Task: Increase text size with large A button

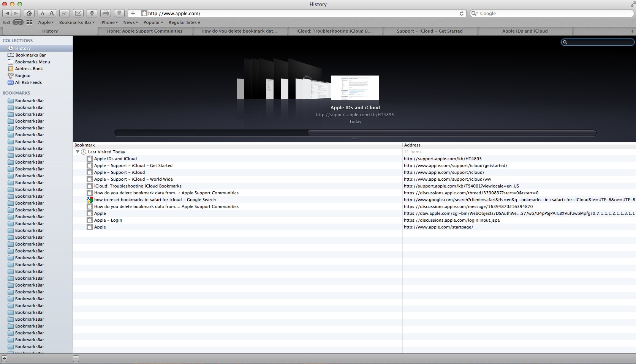Action: tap(52, 13)
